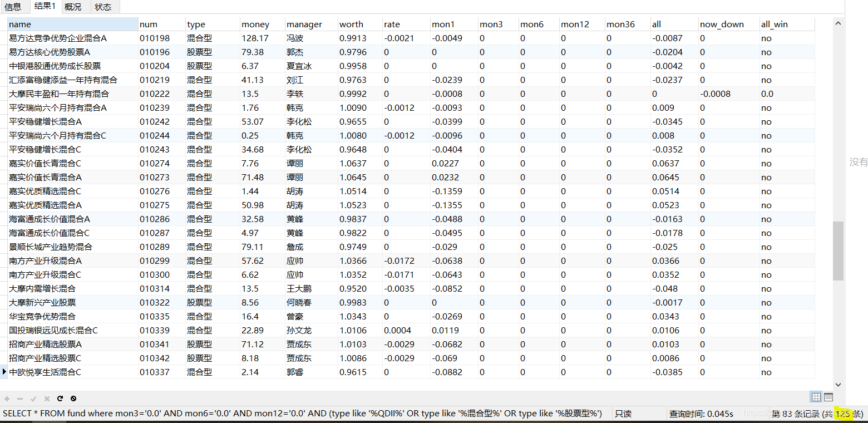Screen dimensions: 868x423
Task: Click the num cell 010198
Action: [162, 38]
